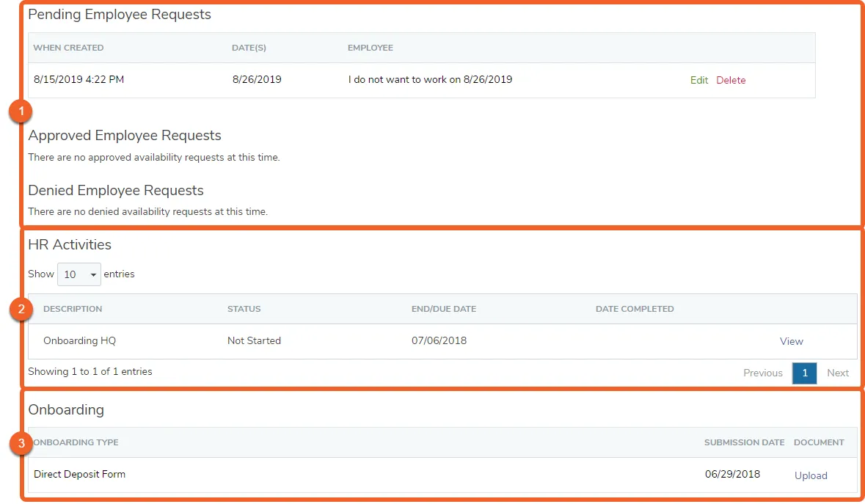Click the DATE(S) column header
865x504 pixels.
tap(249, 48)
